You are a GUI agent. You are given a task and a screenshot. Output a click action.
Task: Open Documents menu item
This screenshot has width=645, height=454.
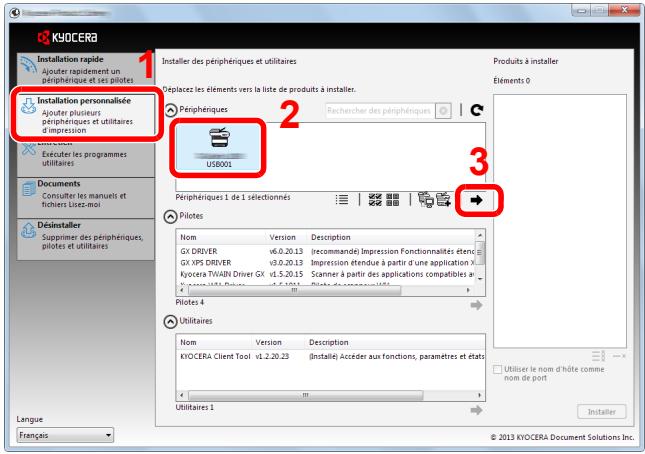pyautogui.click(x=86, y=198)
